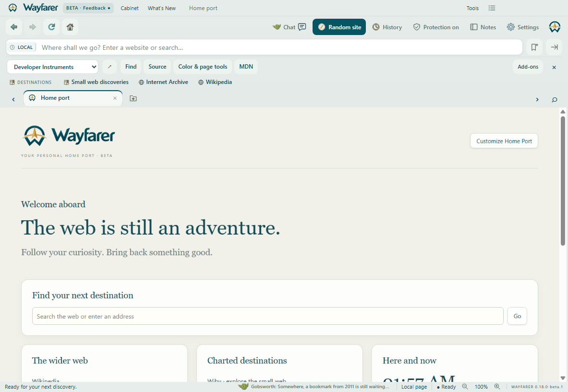
Task: Click the Wayfarer profile icon at top right
Action: pos(555,27)
